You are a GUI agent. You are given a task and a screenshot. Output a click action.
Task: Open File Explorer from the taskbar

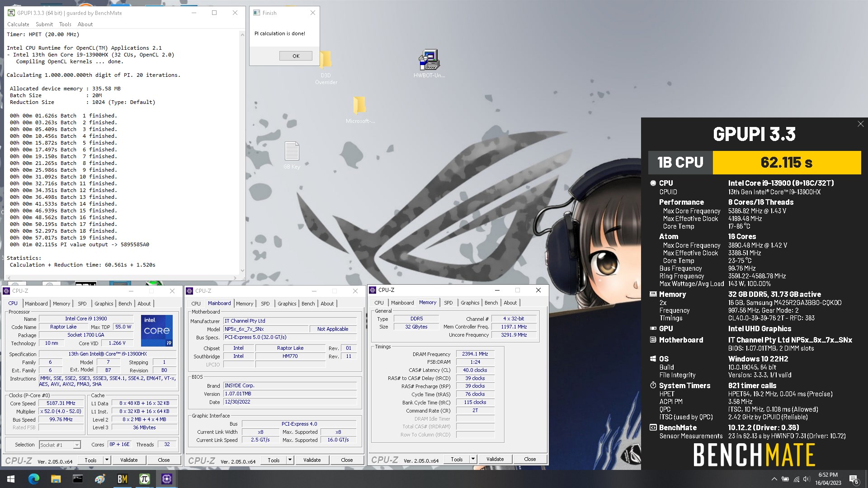pyautogui.click(x=56, y=479)
